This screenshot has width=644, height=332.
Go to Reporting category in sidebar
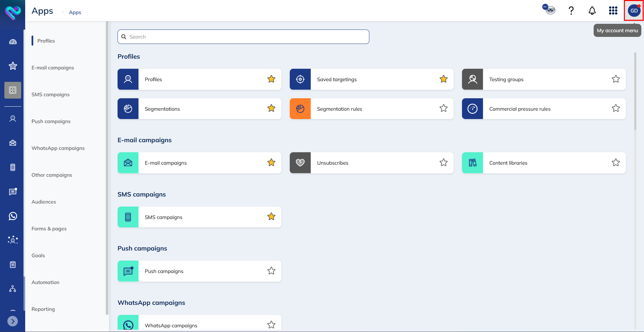[43, 309]
